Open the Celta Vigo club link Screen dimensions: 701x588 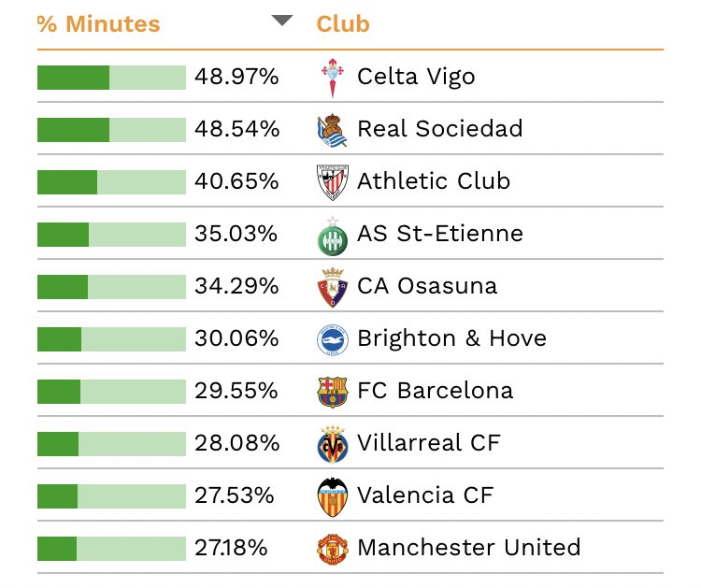416,77
